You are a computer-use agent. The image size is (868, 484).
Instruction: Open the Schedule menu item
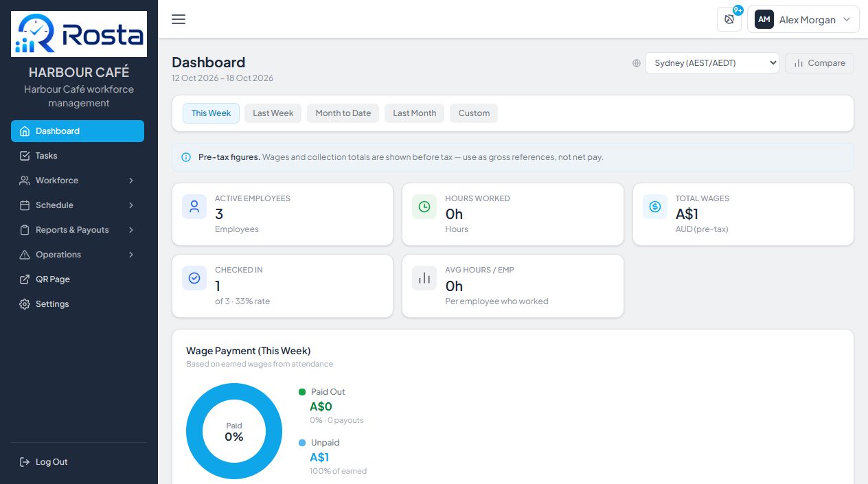(78, 205)
